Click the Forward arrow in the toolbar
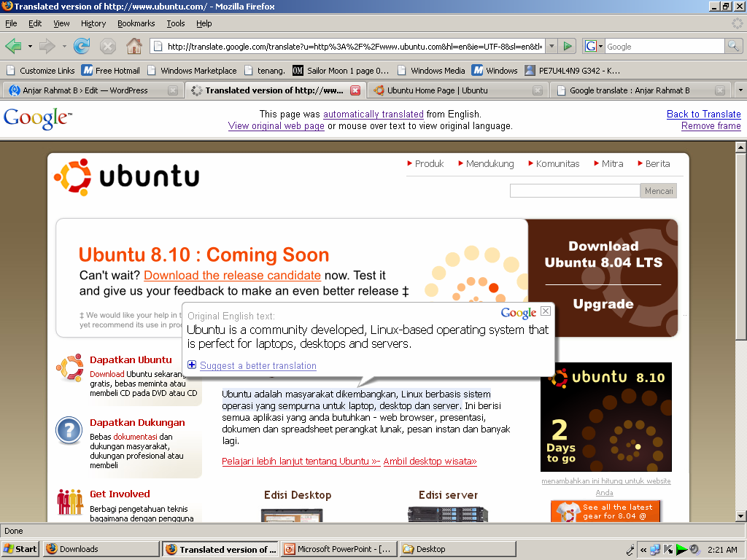 47,46
